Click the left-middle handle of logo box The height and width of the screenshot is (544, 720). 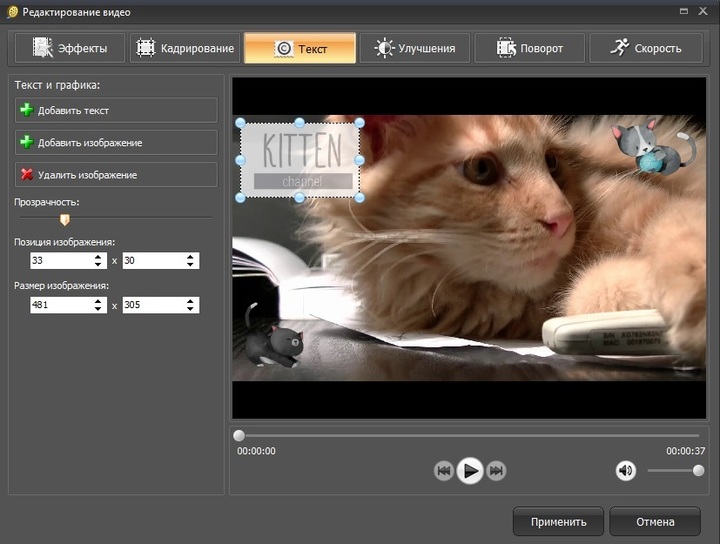pos(240,160)
